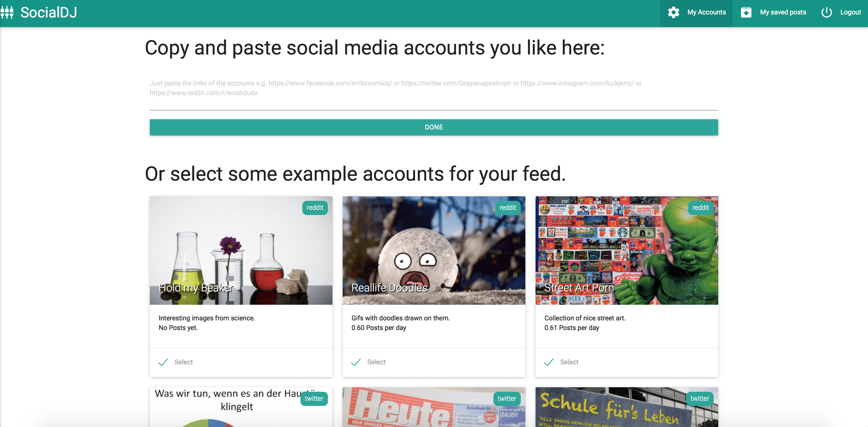Toggle Select text on Hold my Beaker
This screenshot has width=868, height=427.
183,362
